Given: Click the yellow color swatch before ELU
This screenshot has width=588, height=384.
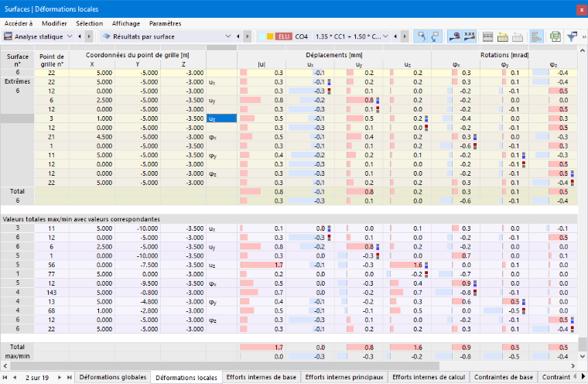Looking at the screenshot, I should click(270, 36).
